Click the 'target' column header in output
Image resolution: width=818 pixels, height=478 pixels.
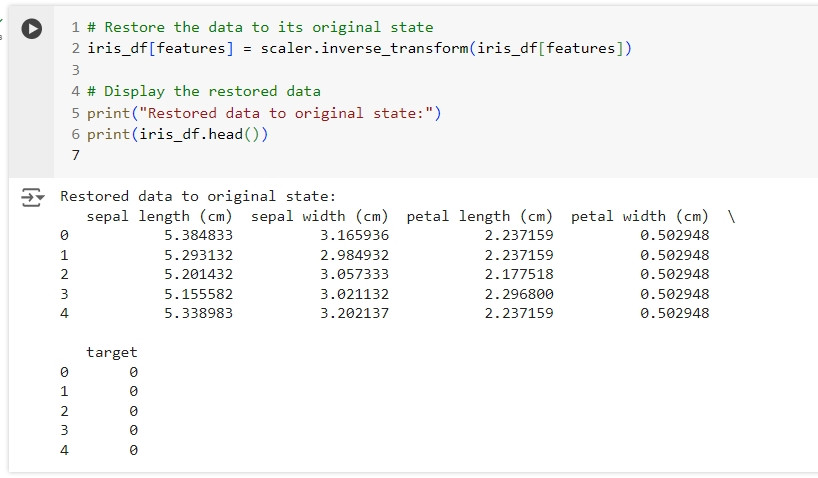[x=112, y=353]
